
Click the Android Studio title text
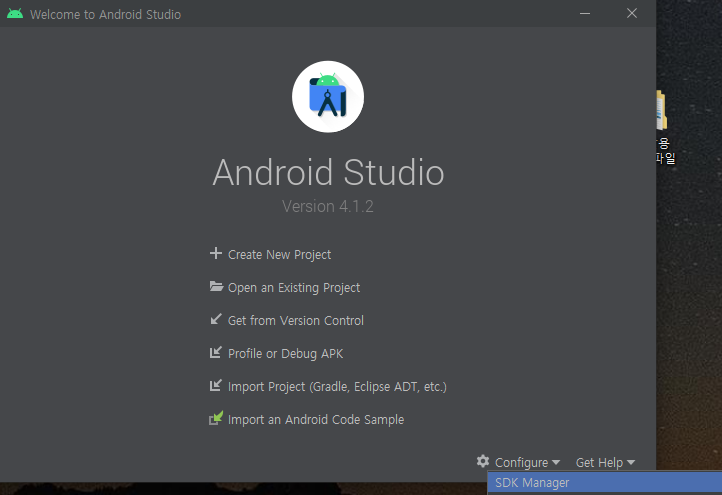(x=328, y=173)
